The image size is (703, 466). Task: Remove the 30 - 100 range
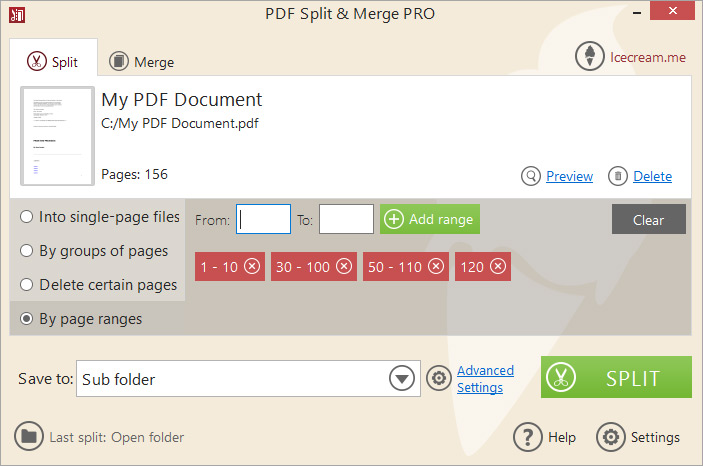[344, 266]
